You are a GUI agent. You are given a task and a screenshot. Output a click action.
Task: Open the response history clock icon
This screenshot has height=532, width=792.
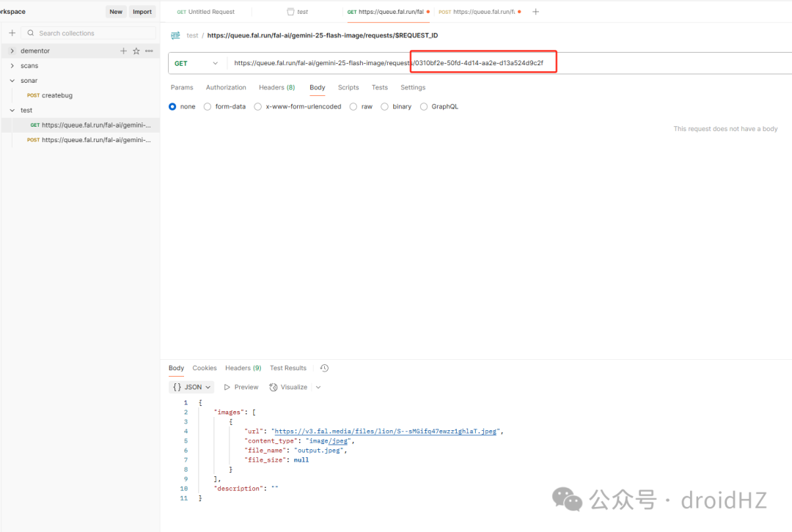[324, 368]
